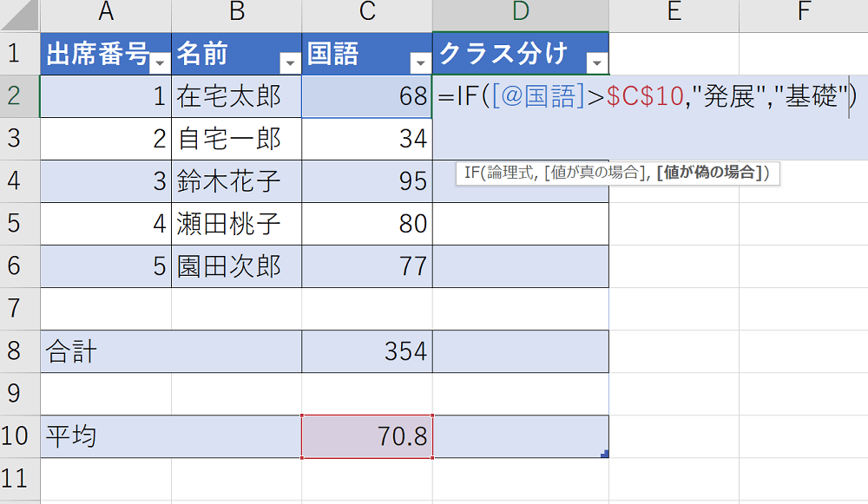This screenshot has height=504, width=868.
Task: Open the クラス分け filter dropdown
Action: pos(596,63)
